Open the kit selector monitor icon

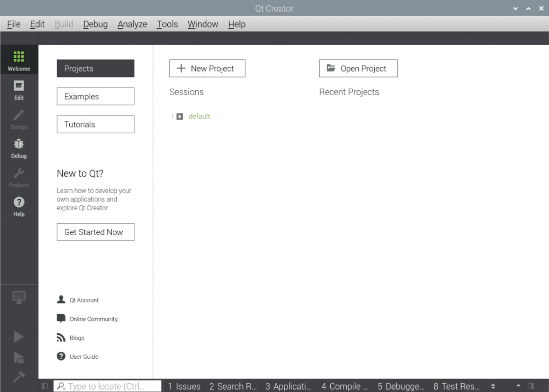pyautogui.click(x=19, y=297)
